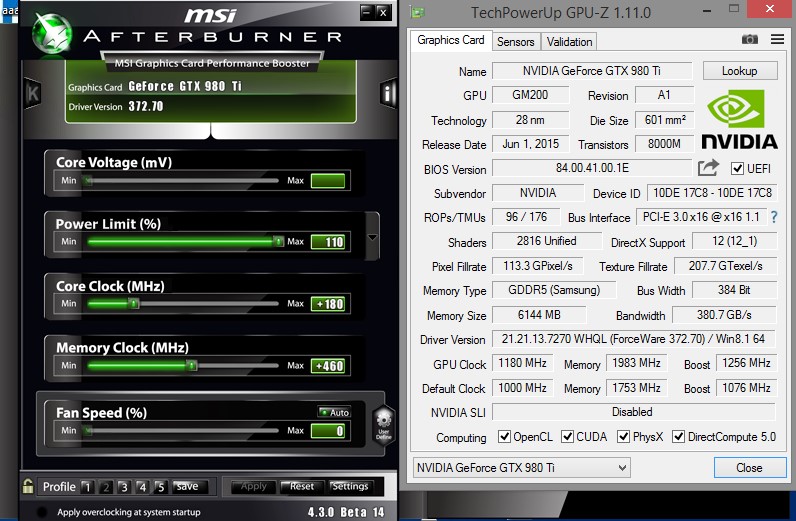Click the Core Voltage value box
Screen dimensions: 796x521
coord(328,181)
